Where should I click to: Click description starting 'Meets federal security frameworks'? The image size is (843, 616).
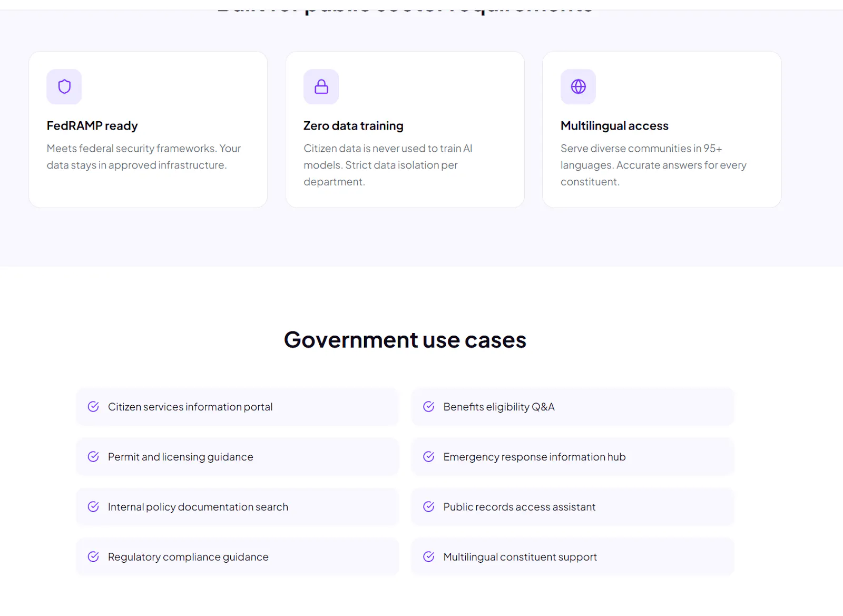(144, 157)
